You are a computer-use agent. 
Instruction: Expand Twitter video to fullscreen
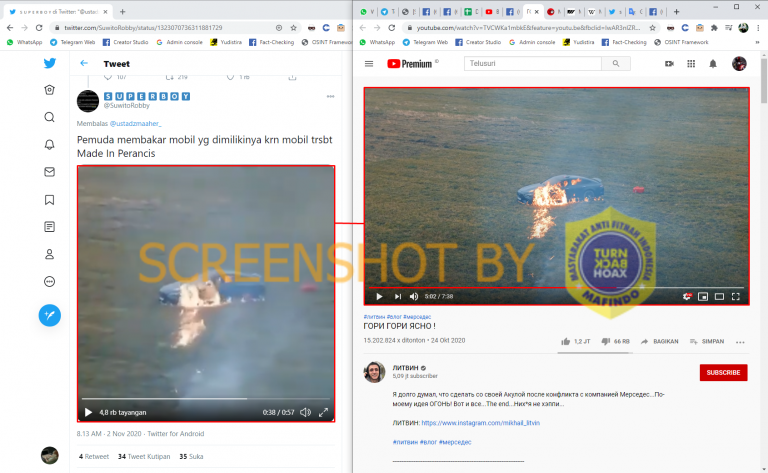[323, 412]
